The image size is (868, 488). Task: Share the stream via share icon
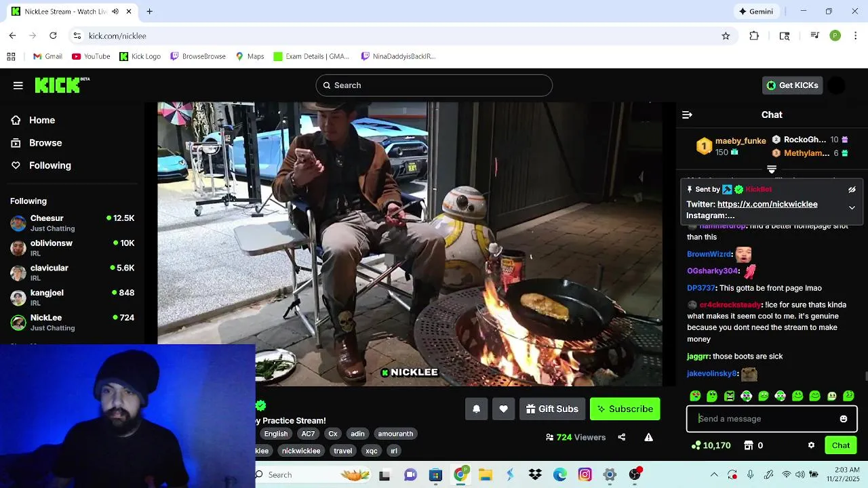click(622, 437)
